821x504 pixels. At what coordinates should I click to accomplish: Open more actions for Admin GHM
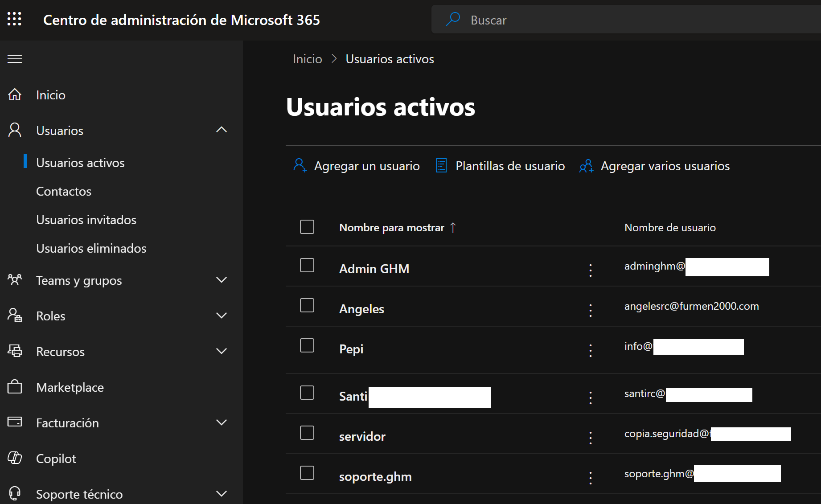591,270
